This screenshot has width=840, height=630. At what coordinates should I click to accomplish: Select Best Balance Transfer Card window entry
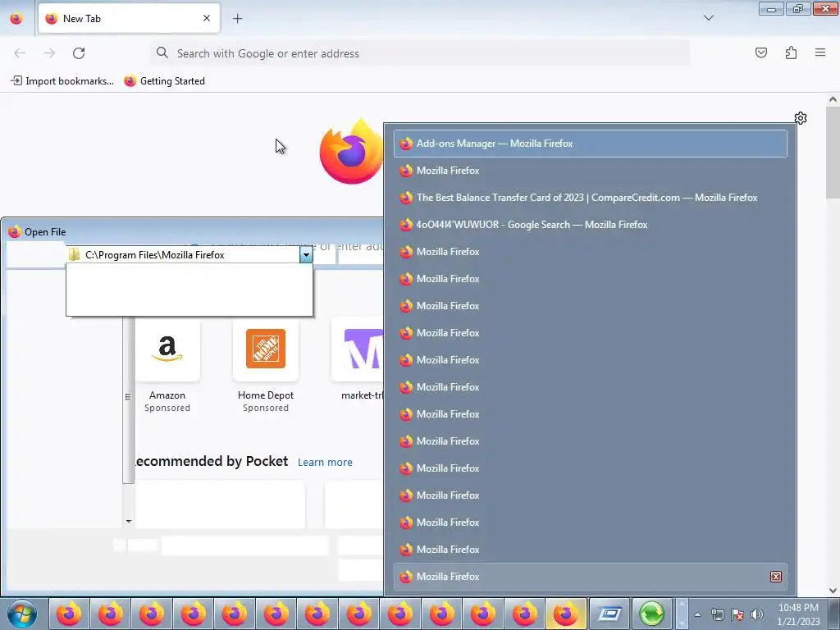point(591,198)
